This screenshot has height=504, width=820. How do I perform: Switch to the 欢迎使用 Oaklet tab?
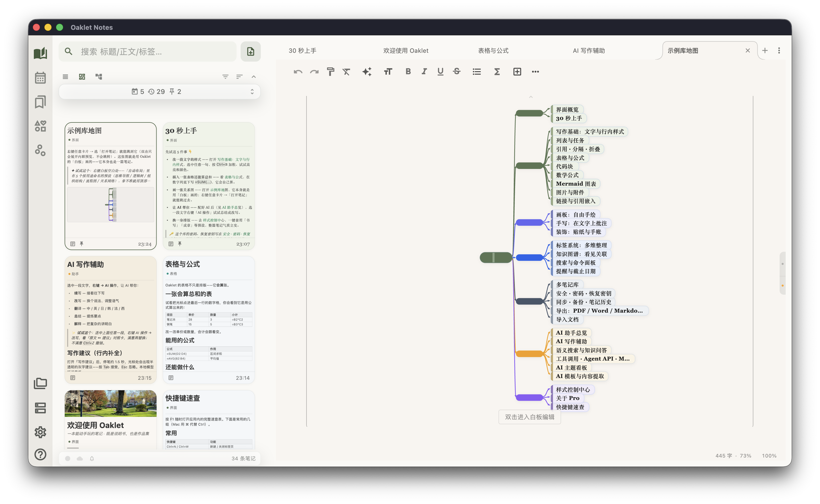[405, 51]
